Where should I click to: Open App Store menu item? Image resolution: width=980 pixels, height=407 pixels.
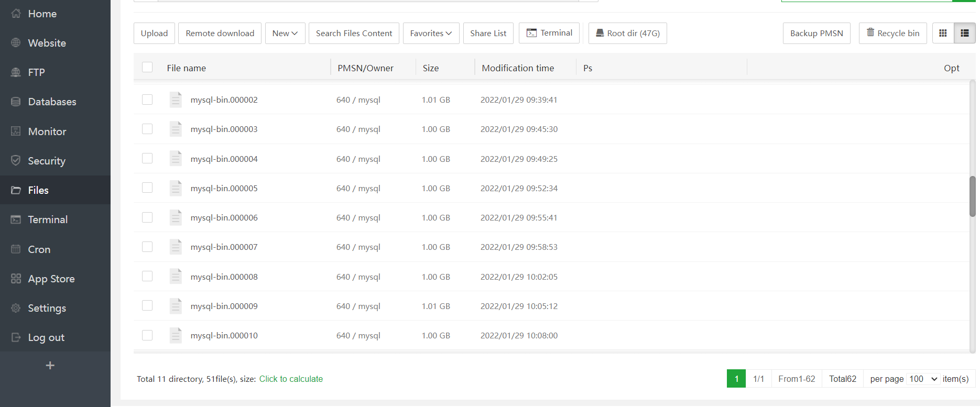point(51,279)
